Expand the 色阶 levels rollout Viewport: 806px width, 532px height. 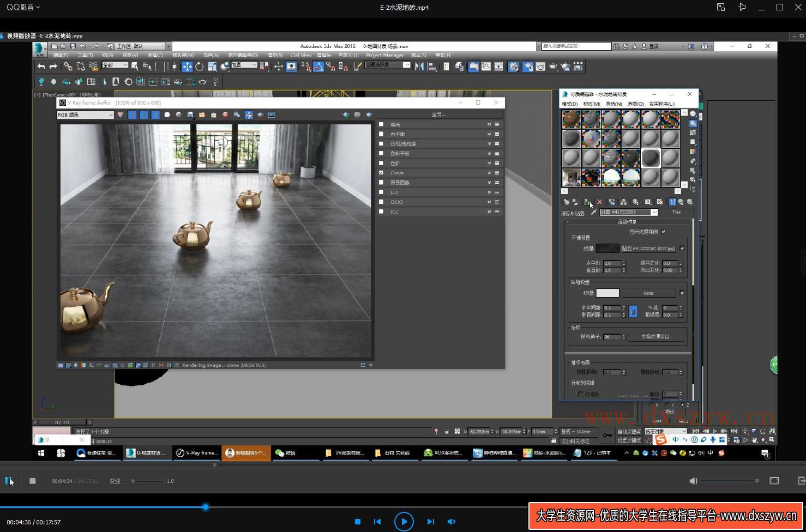point(489,163)
